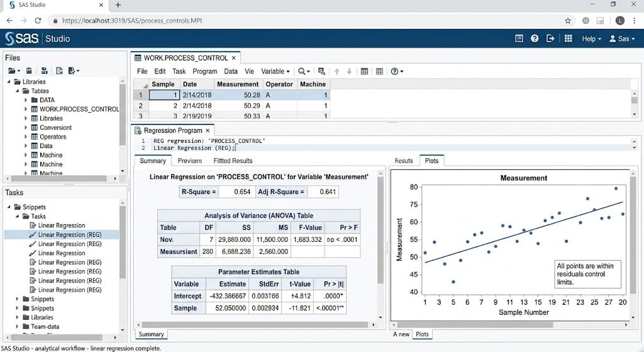
Task: Click the document properties icon in Files toolbar
Action: coord(59,71)
